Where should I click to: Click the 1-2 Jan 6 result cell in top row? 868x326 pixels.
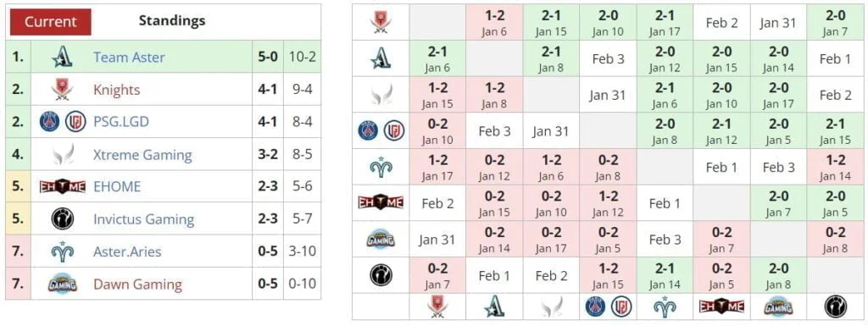494,22
